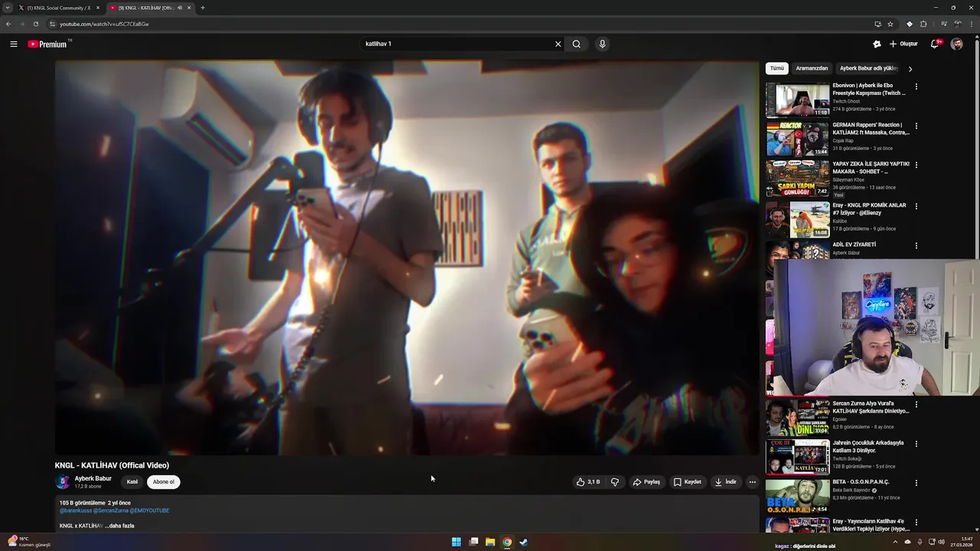This screenshot has height=551, width=980.
Task: Open the notifications bell
Action: coord(935,44)
